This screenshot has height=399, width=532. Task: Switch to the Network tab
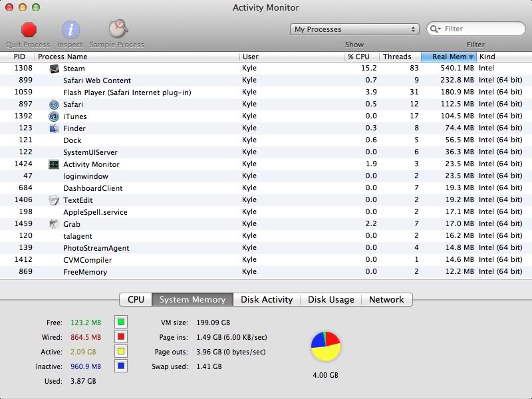(387, 300)
